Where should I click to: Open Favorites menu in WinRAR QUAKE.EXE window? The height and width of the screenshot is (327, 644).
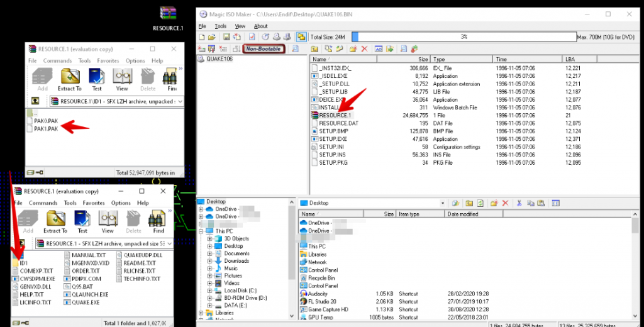pyautogui.click(x=94, y=203)
